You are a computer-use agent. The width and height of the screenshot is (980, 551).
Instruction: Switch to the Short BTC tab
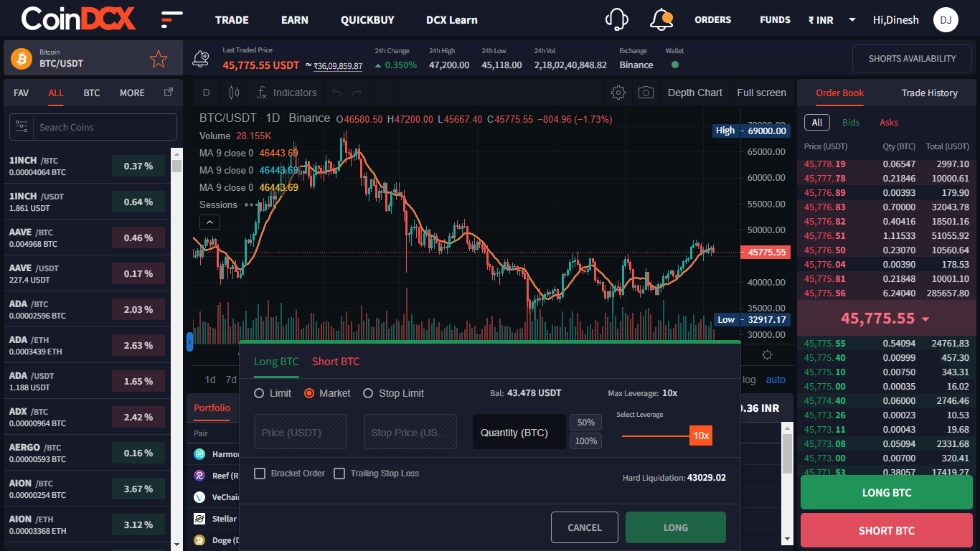pyautogui.click(x=336, y=362)
